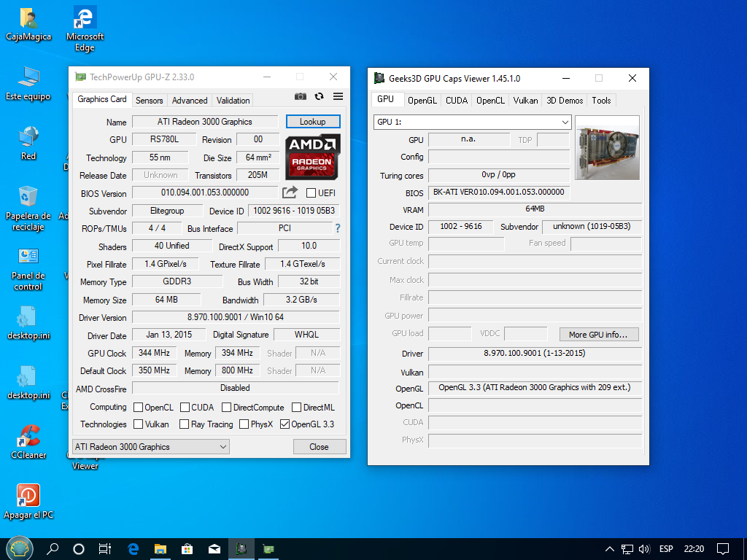747x560 pixels.
Task: Open the GPU-Z hamburger menu
Action: tap(338, 97)
